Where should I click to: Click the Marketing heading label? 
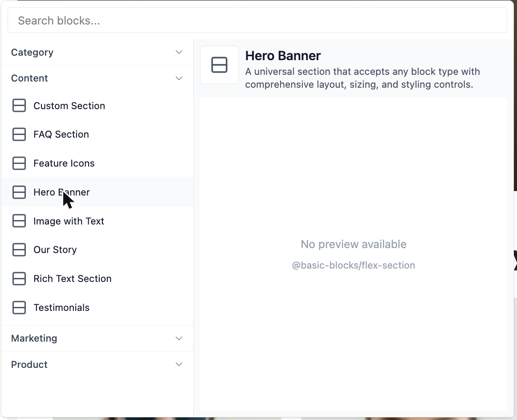click(x=34, y=338)
